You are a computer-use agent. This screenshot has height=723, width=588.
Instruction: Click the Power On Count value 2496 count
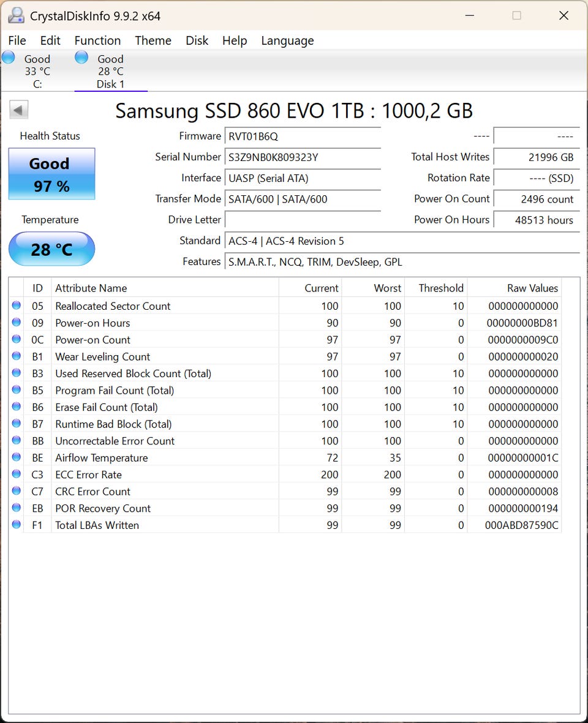click(x=537, y=199)
